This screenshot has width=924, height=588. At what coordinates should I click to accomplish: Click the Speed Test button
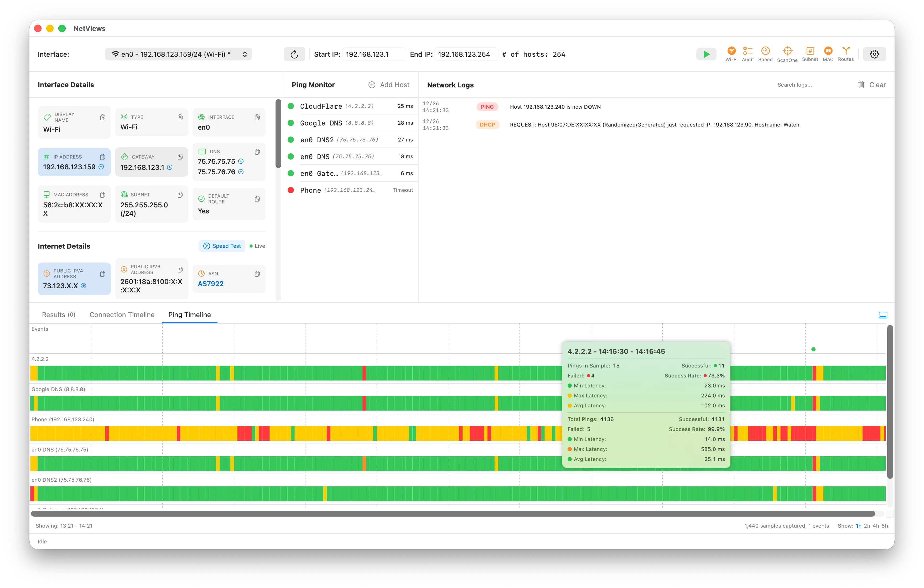(222, 246)
